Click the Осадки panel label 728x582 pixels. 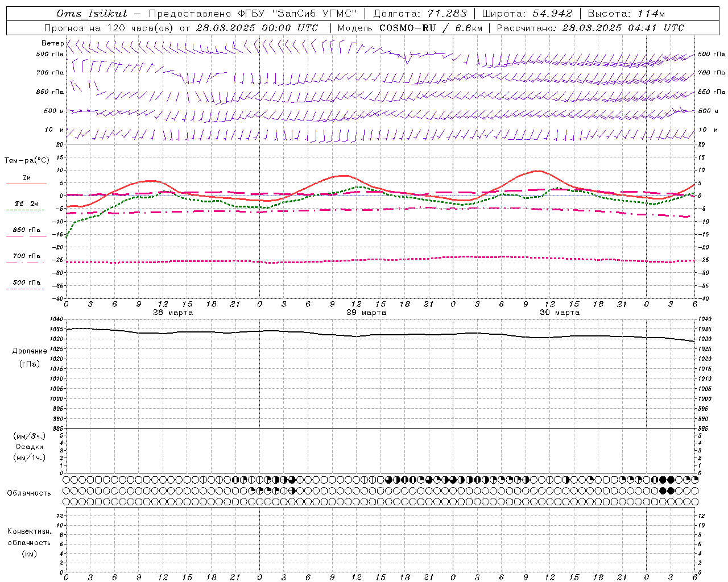tap(29, 447)
